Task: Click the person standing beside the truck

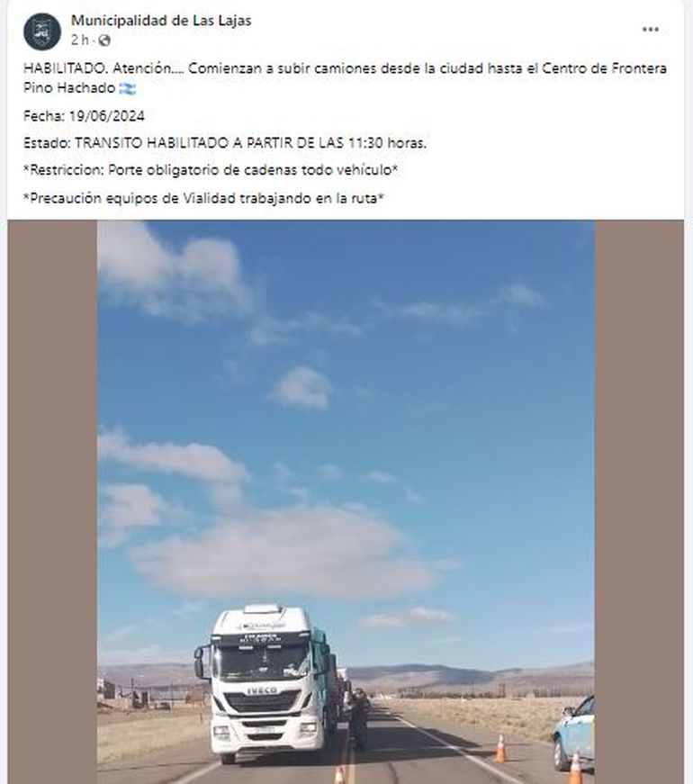Action: pyautogui.click(x=357, y=719)
